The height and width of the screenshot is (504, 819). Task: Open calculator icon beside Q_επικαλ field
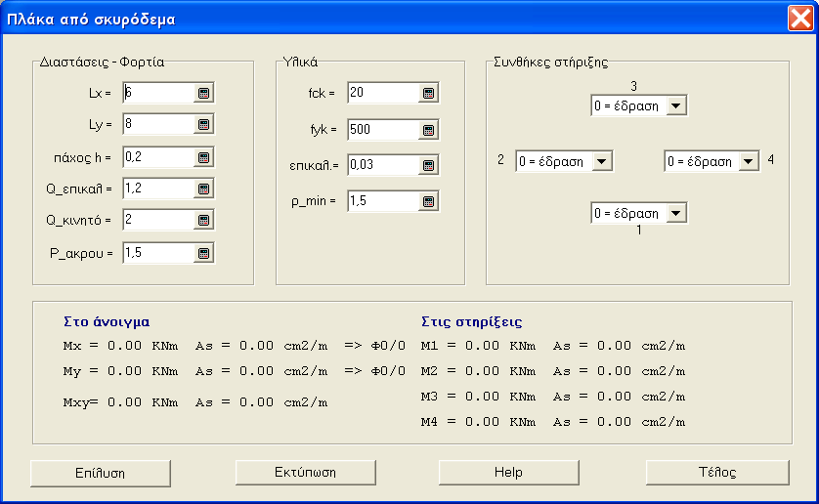coord(203,189)
